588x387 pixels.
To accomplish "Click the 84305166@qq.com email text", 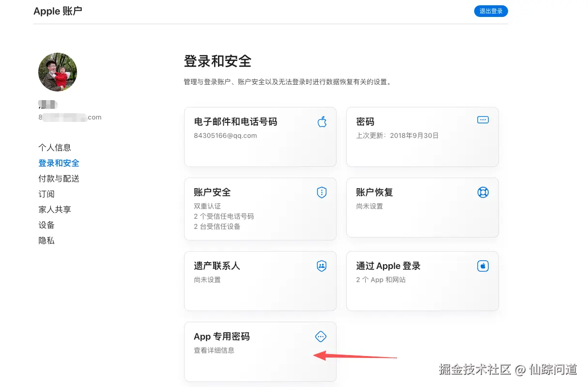I will (225, 135).
